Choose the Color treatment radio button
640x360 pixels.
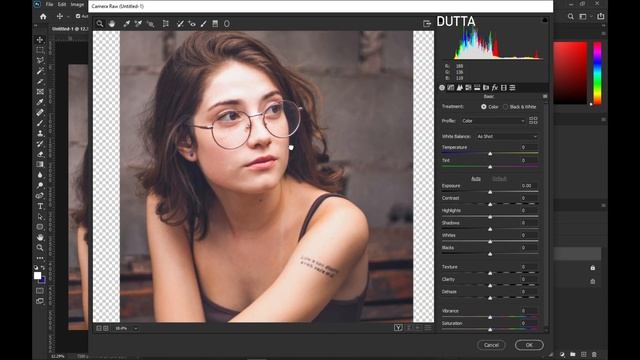484,107
